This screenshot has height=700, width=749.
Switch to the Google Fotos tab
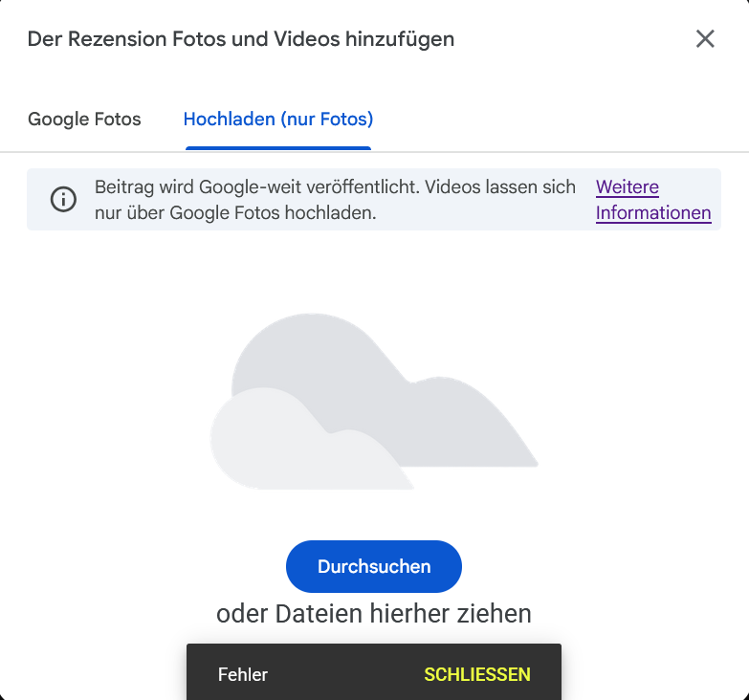[84, 120]
